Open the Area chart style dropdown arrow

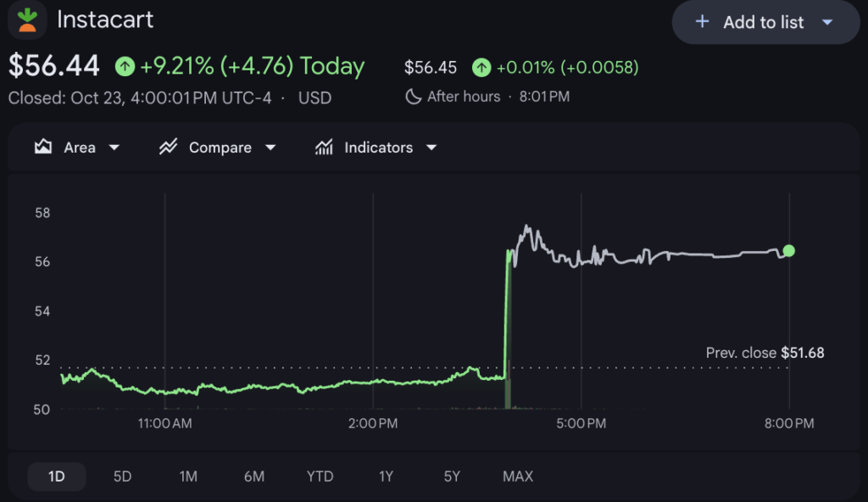pyautogui.click(x=114, y=148)
